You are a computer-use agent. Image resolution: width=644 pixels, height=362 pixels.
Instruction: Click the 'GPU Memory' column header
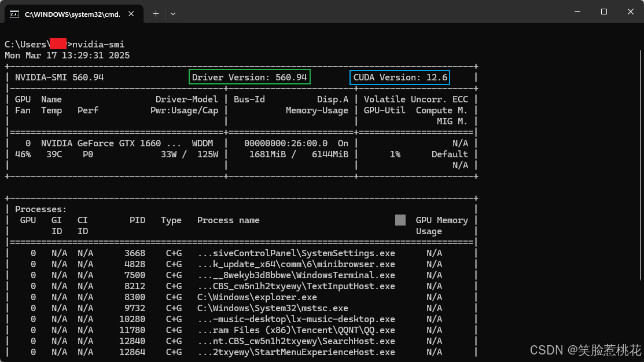pos(442,220)
